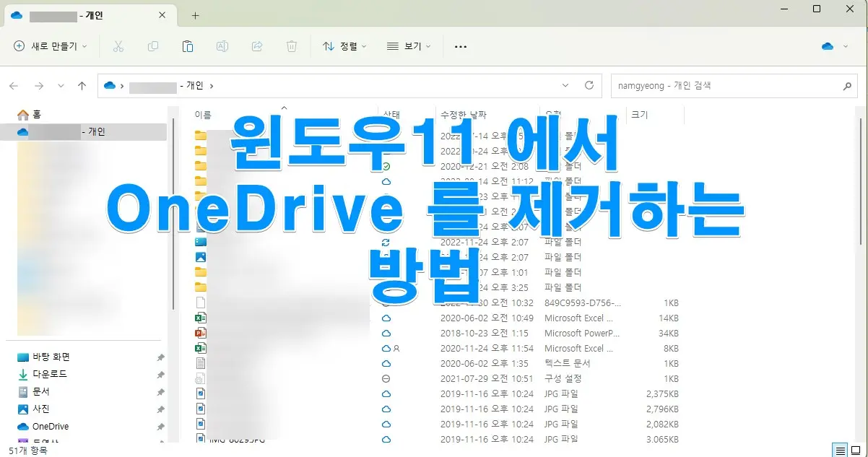
Task: Open sharing via the Share icon
Action: tap(256, 46)
